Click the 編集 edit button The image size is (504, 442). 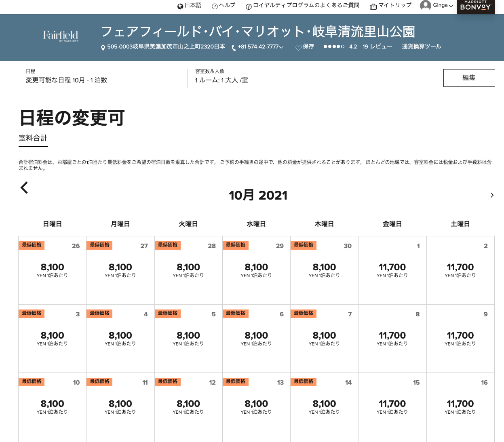tap(469, 78)
